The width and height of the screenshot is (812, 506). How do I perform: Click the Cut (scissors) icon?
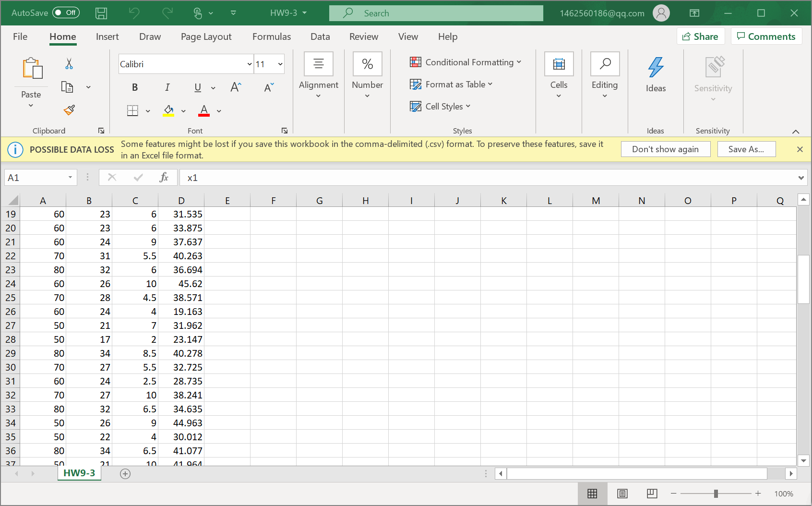click(x=69, y=63)
